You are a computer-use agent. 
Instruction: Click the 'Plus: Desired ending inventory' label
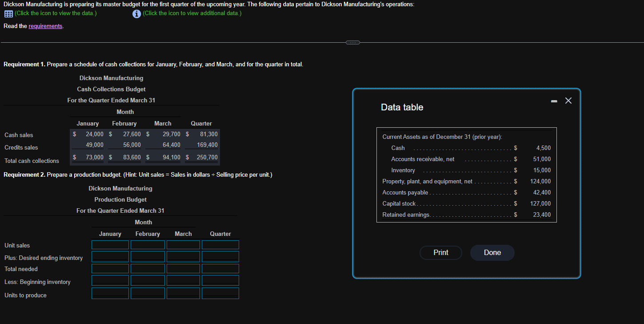click(x=44, y=258)
